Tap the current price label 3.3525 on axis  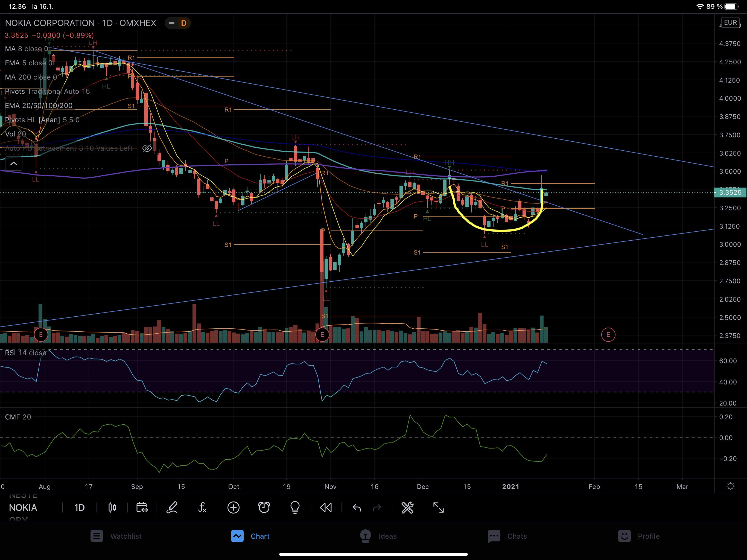pyautogui.click(x=730, y=192)
